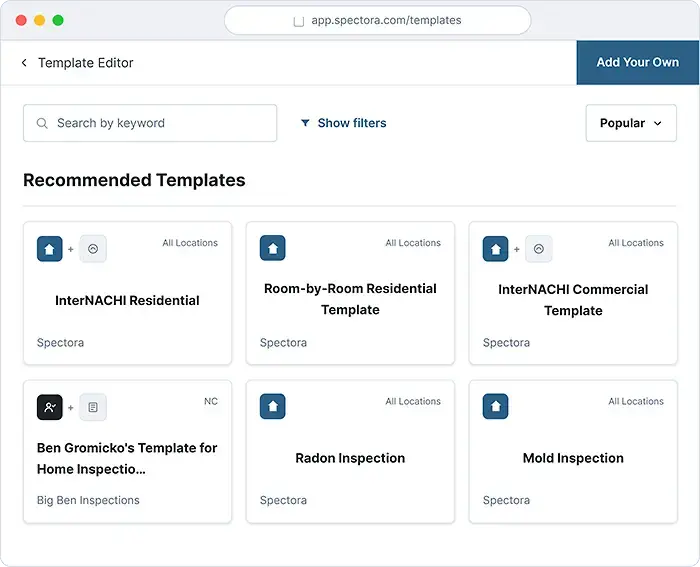Click the yellow minimize window button

click(x=39, y=21)
